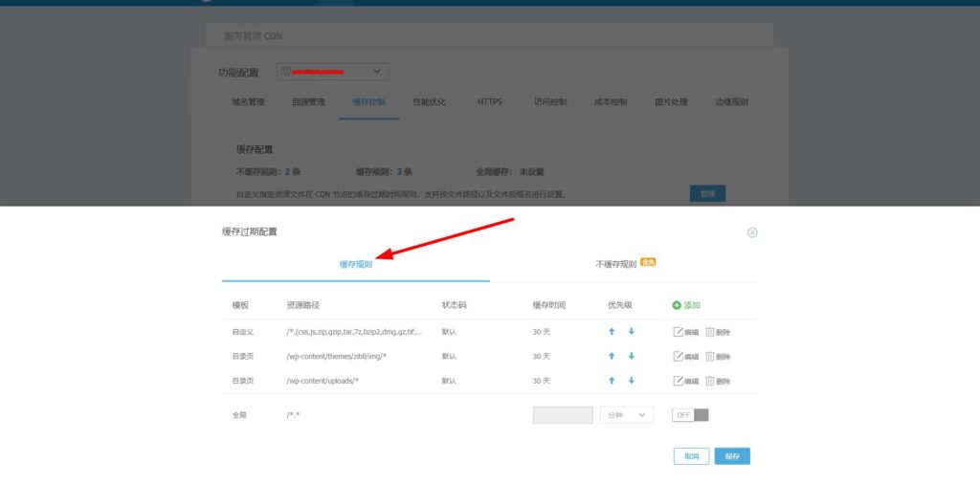Image resolution: width=980 pixels, height=485 pixels.
Task: Focus the global cache time input field
Action: point(563,415)
